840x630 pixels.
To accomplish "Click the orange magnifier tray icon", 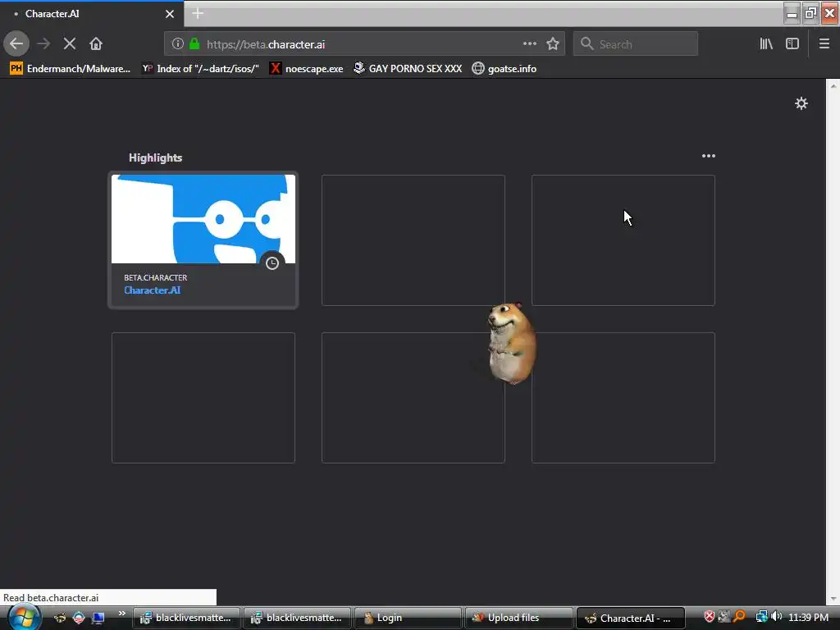I will 739,617.
